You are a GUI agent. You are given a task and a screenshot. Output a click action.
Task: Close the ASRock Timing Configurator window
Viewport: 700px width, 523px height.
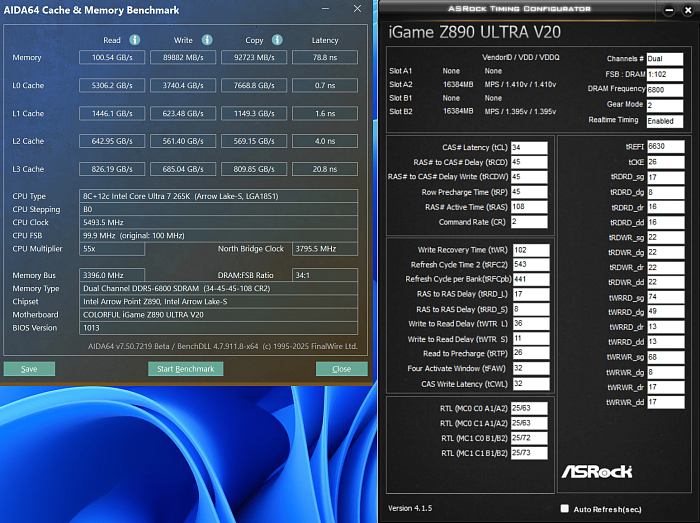[x=688, y=10]
